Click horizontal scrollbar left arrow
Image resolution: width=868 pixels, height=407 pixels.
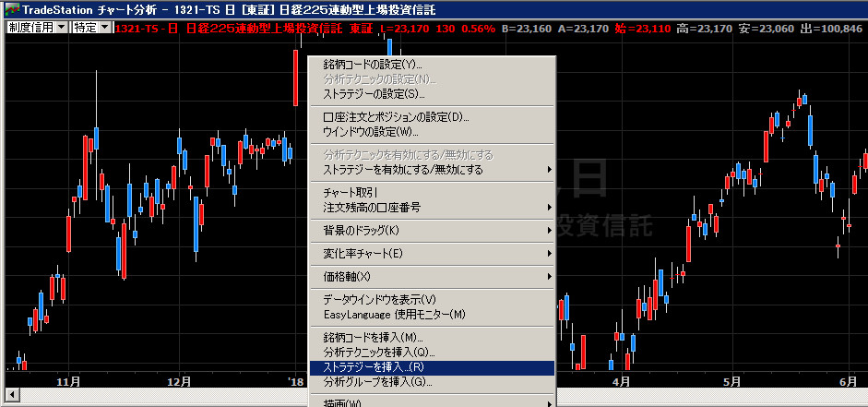pos(10,395)
